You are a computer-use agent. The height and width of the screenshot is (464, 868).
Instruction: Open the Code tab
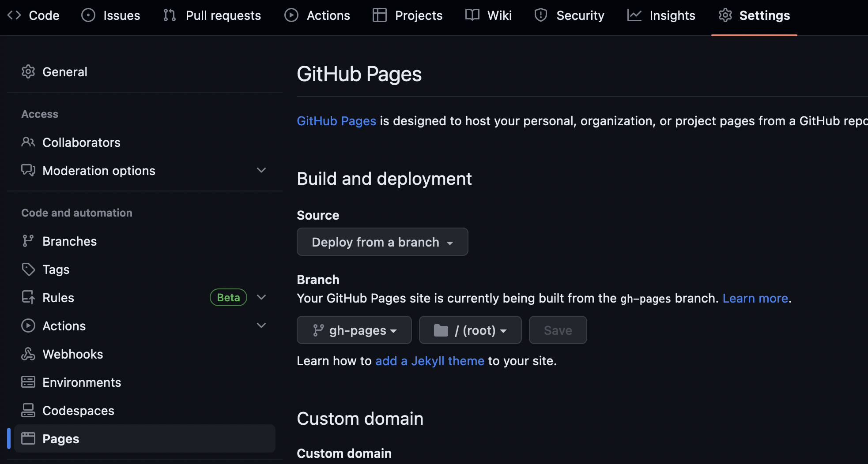[x=33, y=15]
